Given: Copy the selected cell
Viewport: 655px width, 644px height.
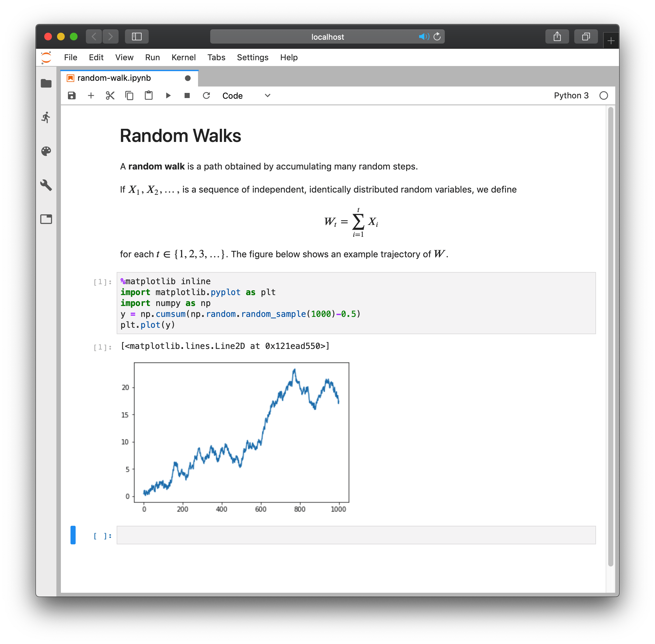Looking at the screenshot, I should click(129, 96).
